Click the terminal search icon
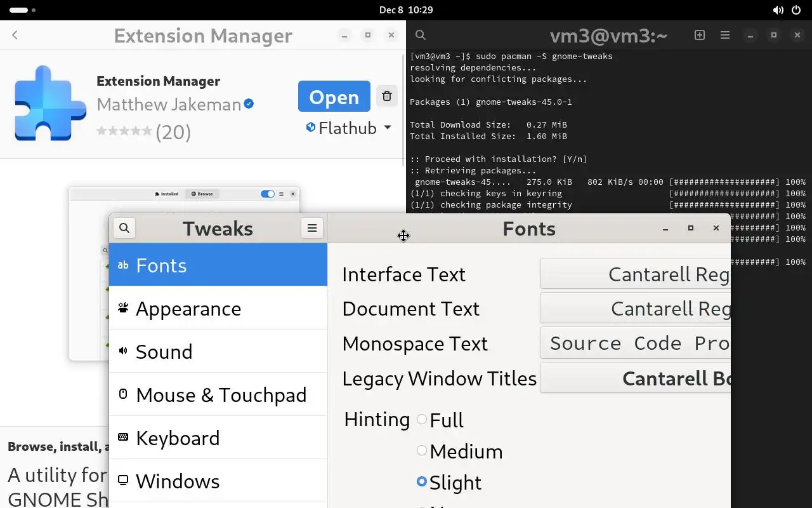 pos(421,36)
